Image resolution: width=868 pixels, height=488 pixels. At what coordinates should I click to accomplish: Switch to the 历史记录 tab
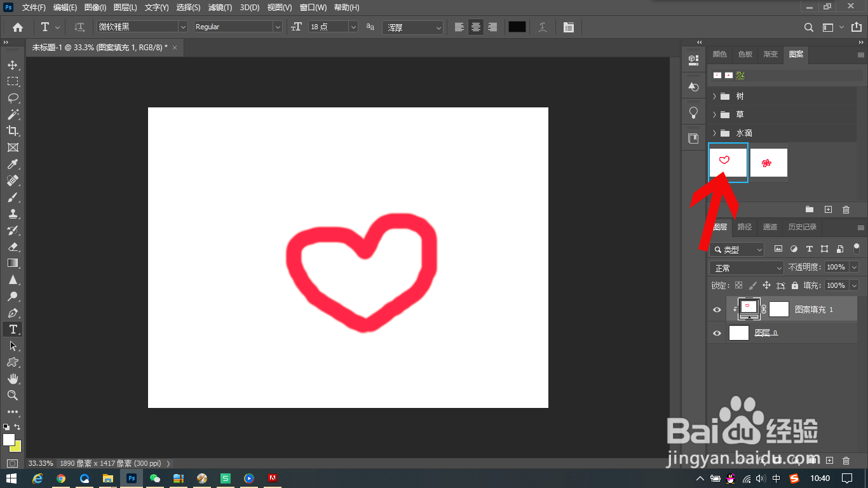click(803, 227)
